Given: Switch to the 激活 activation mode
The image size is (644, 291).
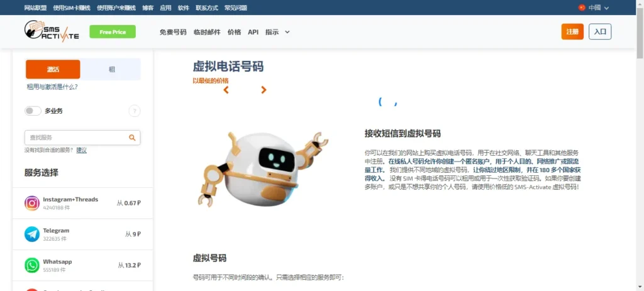Looking at the screenshot, I should [53, 69].
